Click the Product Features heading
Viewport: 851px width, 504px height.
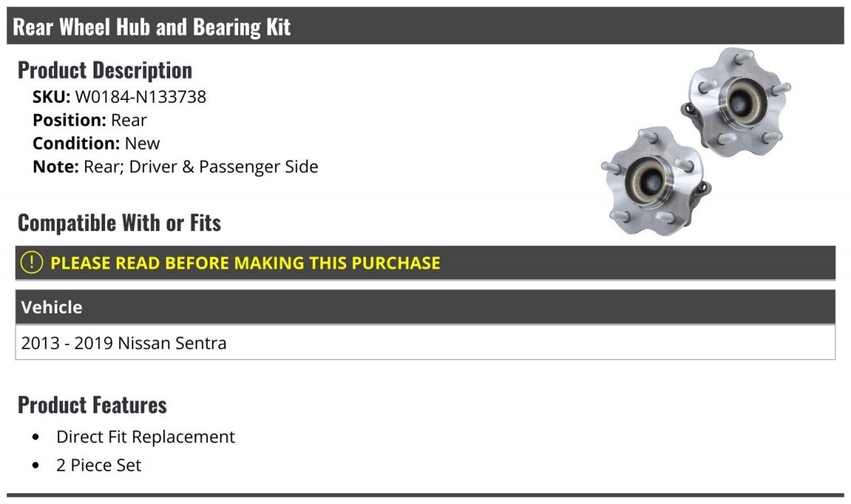click(x=92, y=405)
